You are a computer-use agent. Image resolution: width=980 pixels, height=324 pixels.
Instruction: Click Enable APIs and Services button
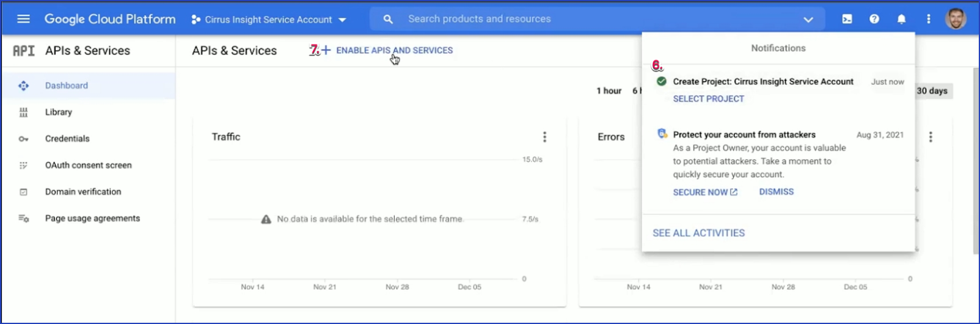pyautogui.click(x=387, y=50)
